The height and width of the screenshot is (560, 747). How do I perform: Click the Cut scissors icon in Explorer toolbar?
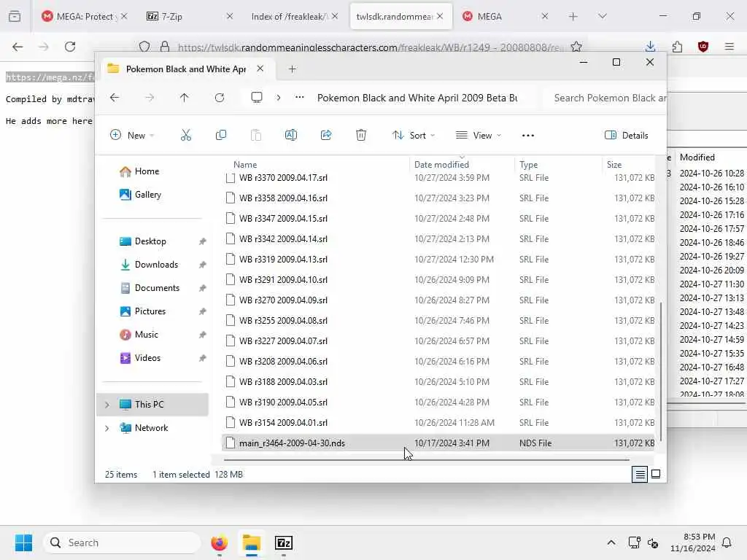coord(186,135)
